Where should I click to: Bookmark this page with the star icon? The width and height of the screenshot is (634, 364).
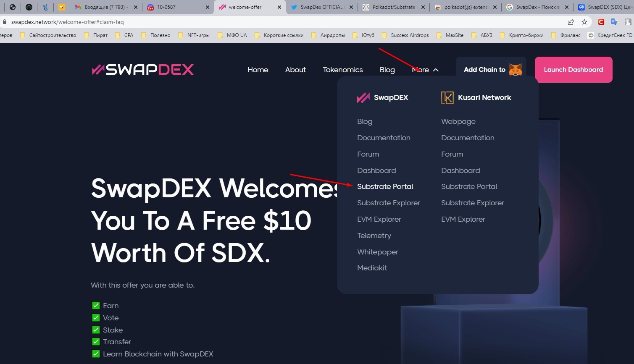(584, 22)
